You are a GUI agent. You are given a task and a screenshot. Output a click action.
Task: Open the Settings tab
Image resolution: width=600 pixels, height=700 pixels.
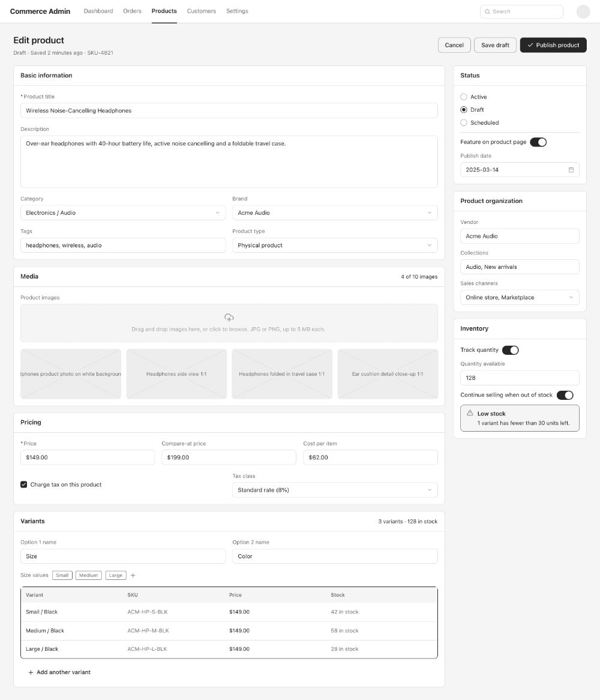click(x=237, y=11)
